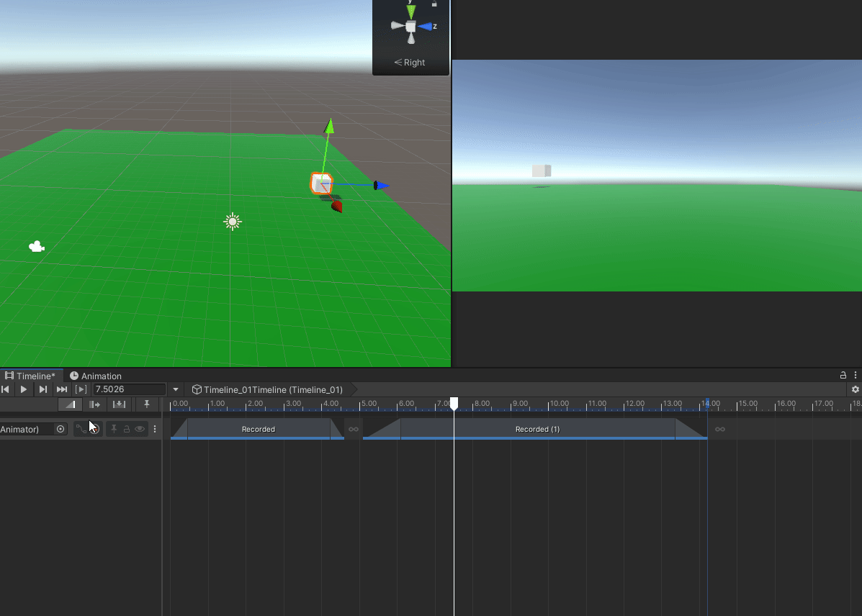Open the Timeline settings gear
862x616 pixels.
(x=856, y=389)
